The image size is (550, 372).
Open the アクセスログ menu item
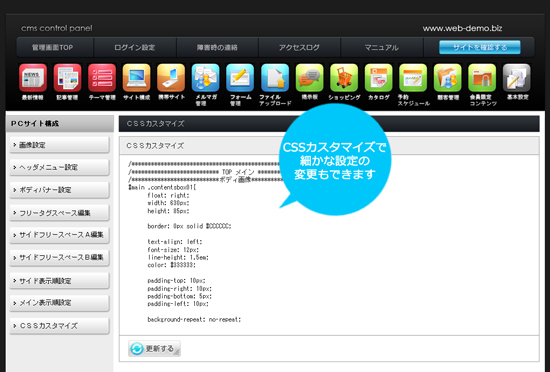(299, 47)
